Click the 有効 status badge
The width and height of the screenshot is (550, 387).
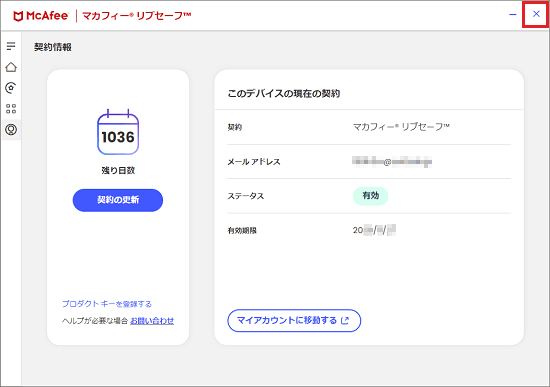pos(370,196)
